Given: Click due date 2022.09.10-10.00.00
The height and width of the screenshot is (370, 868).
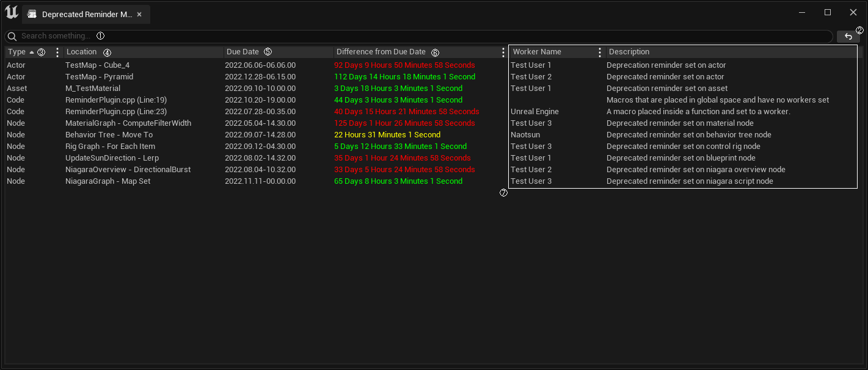Looking at the screenshot, I should click(260, 89).
